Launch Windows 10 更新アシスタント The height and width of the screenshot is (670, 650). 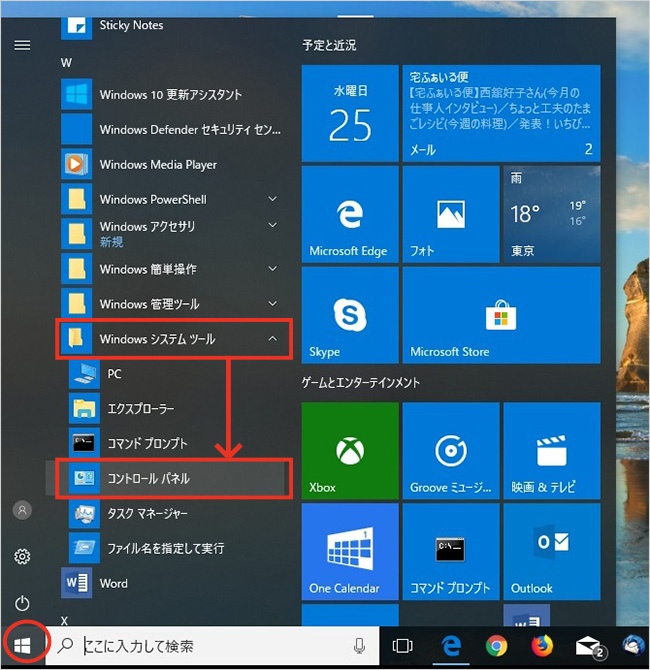[171, 94]
